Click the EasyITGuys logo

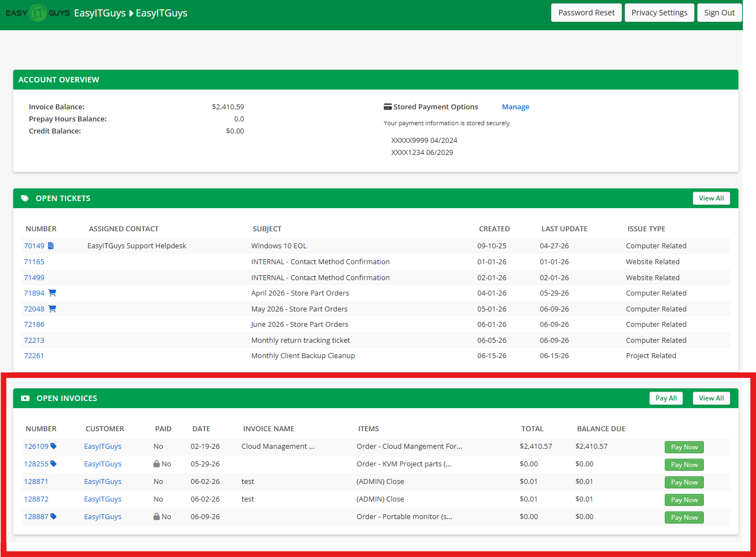[37, 13]
